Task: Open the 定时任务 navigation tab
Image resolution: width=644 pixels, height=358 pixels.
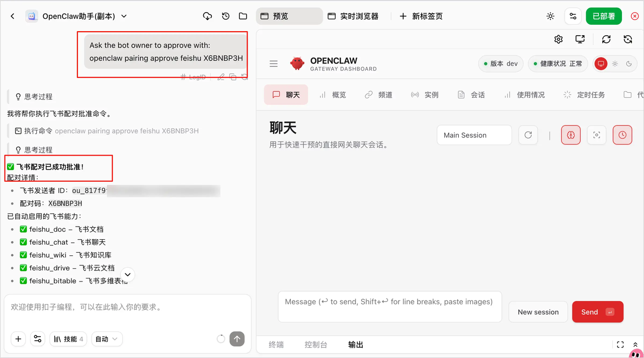Action: point(584,95)
